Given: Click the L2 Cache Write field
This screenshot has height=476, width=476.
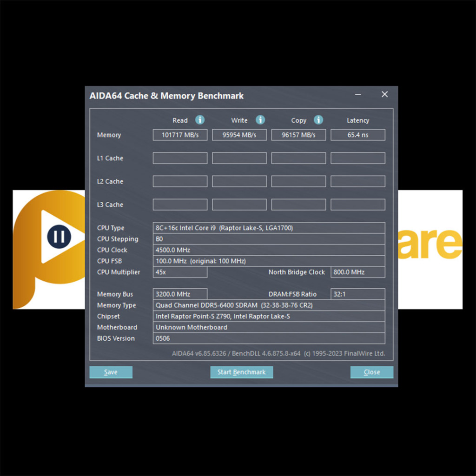Looking at the screenshot, I should pos(239,181).
